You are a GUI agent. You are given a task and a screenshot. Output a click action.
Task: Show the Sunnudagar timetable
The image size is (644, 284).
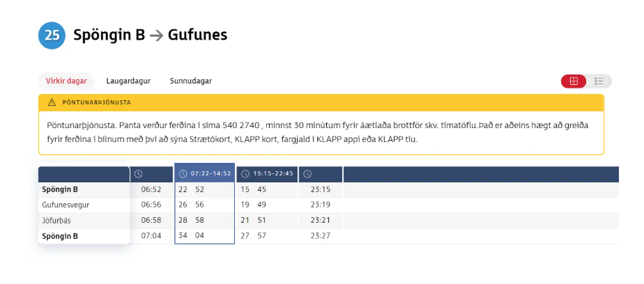coord(190,81)
